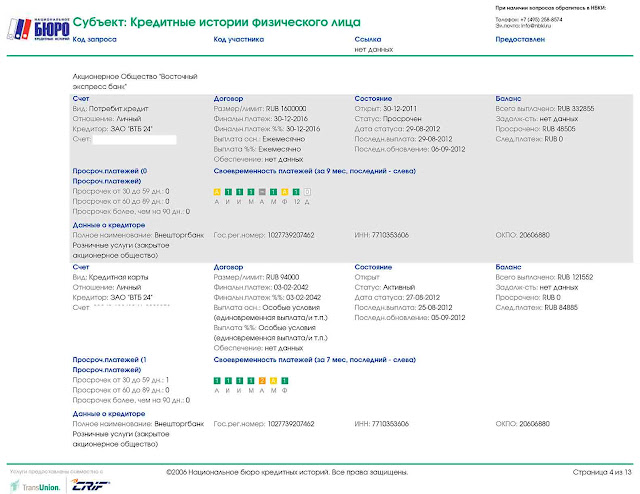
Task: Click the update date 05-09-2012
Action: pyautogui.click(x=448, y=317)
